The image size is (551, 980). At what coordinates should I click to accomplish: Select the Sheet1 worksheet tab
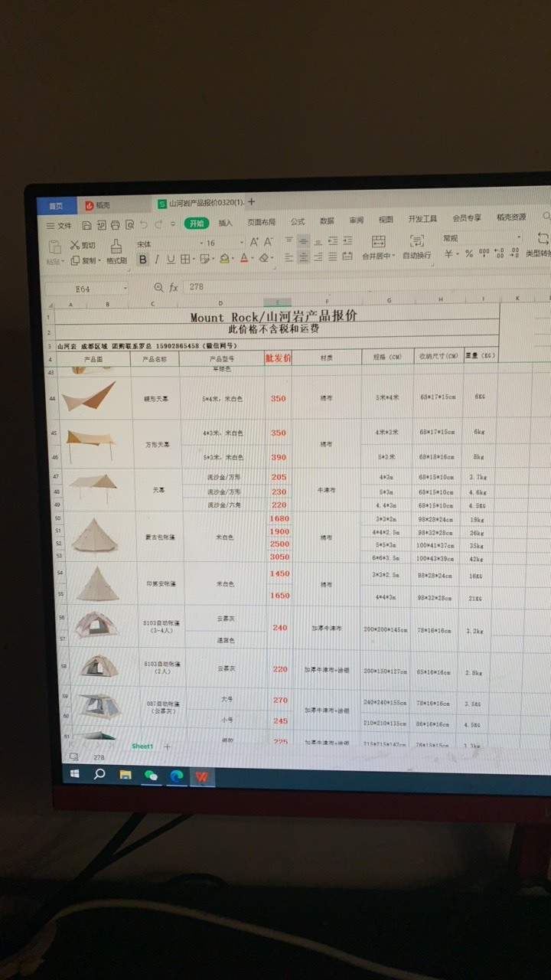[x=142, y=746]
